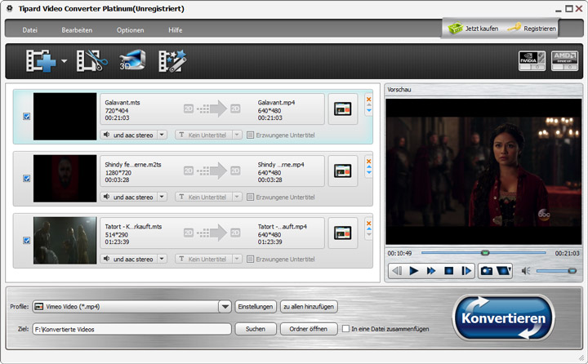The image size is (588, 364).
Task: Play the preview video
Action: [413, 271]
